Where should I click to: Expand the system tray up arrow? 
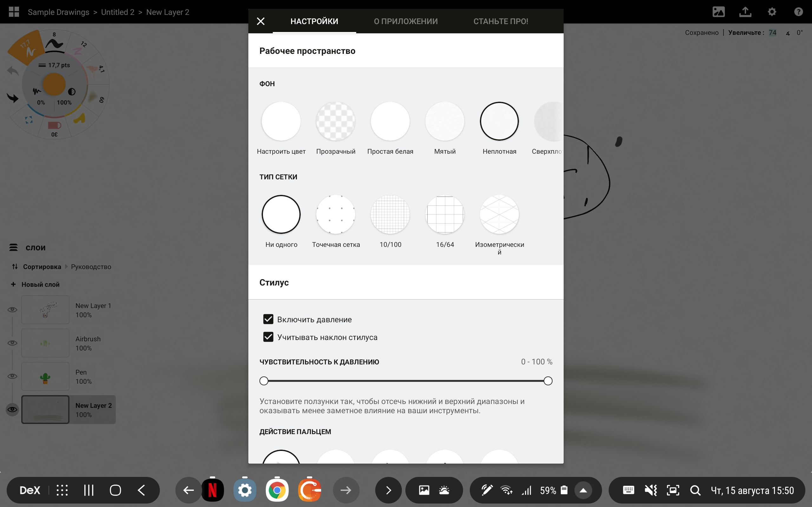coord(583,490)
